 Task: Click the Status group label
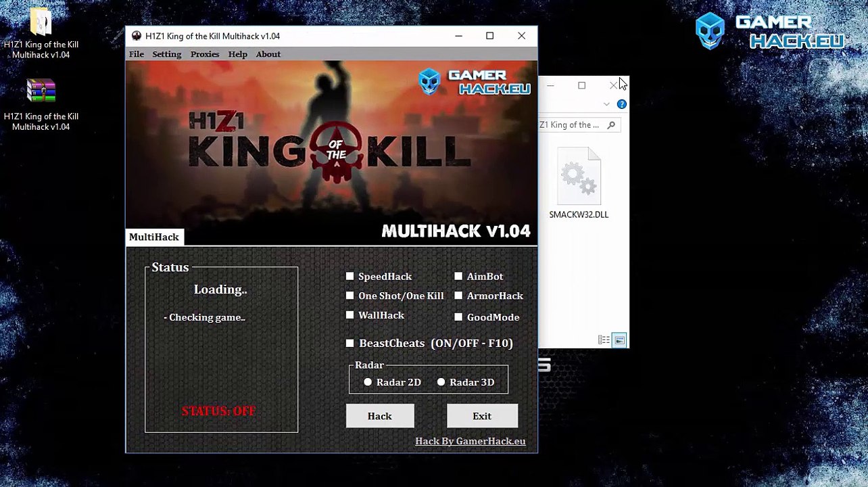(170, 267)
